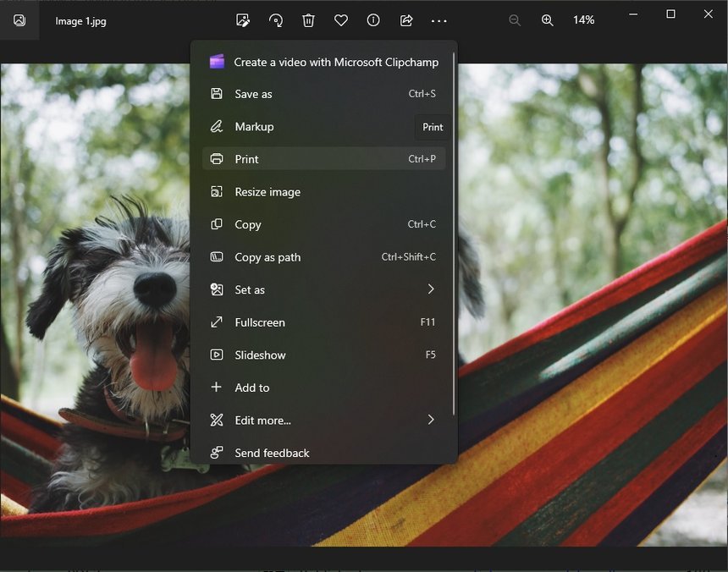Add the image to favorites with the heart icon
The image size is (728, 572).
[x=340, y=20]
